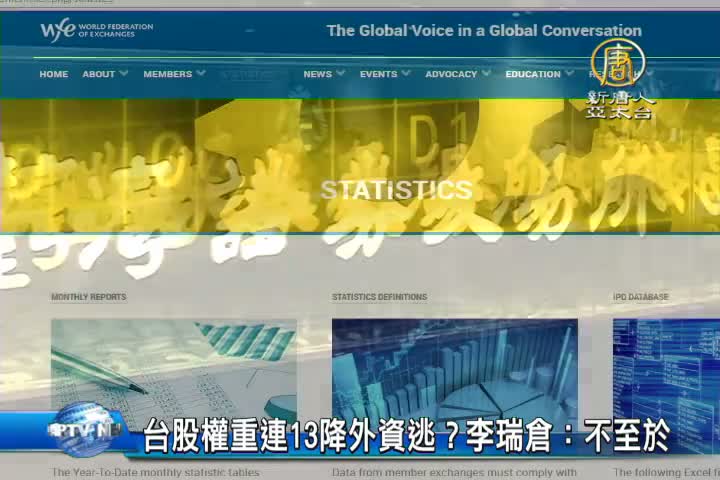The image size is (720, 480).
Task: Click the WFE World Federation of Exchanges logo
Action: click(95, 30)
